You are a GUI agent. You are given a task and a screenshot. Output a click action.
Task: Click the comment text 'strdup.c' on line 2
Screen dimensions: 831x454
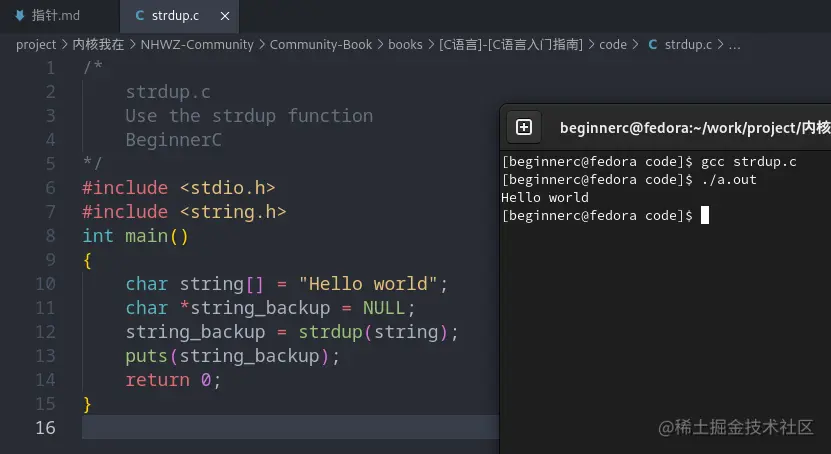click(168, 92)
